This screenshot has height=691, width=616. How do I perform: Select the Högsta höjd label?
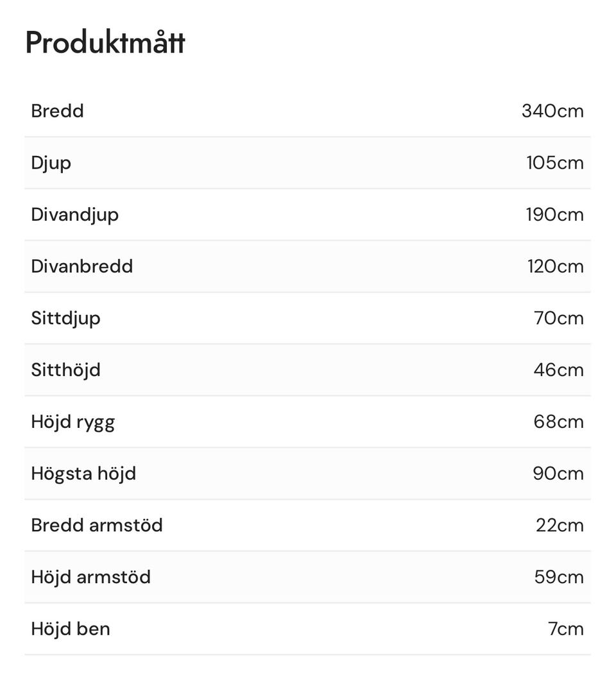coord(83,474)
